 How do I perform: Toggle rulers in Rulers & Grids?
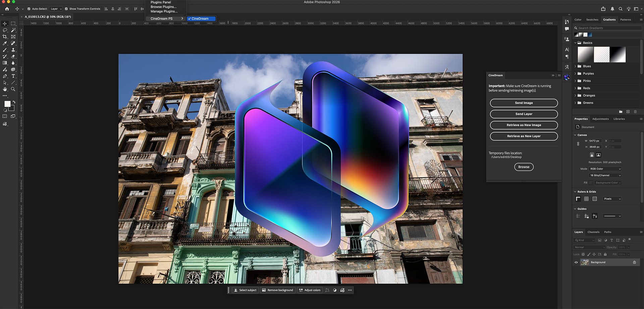(578, 199)
